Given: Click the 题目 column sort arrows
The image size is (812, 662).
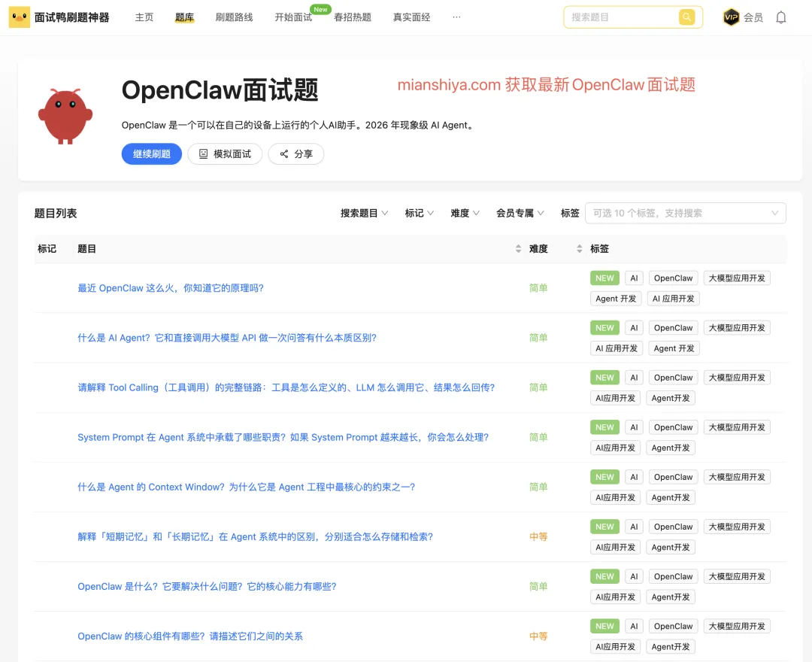Looking at the screenshot, I should (518, 249).
